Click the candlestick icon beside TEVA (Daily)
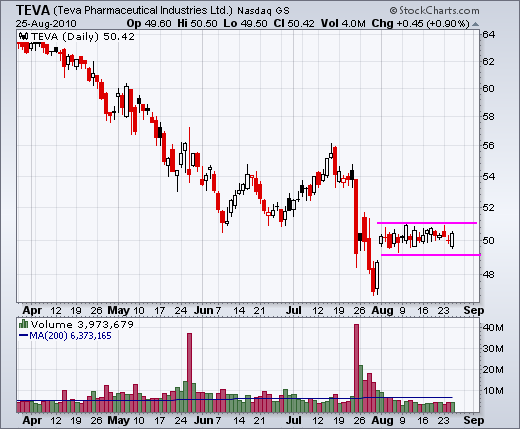520x429 pixels. [x=23, y=36]
